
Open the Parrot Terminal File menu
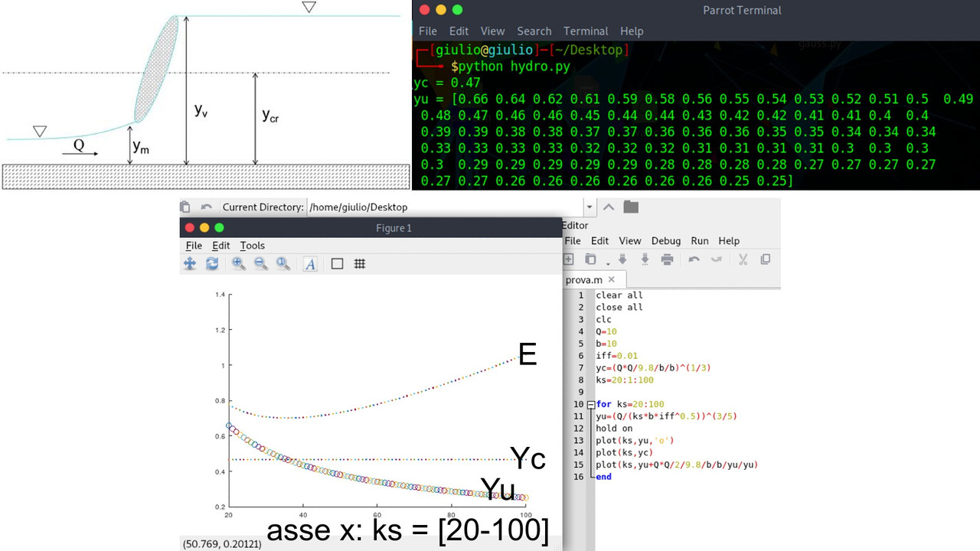pyautogui.click(x=428, y=31)
